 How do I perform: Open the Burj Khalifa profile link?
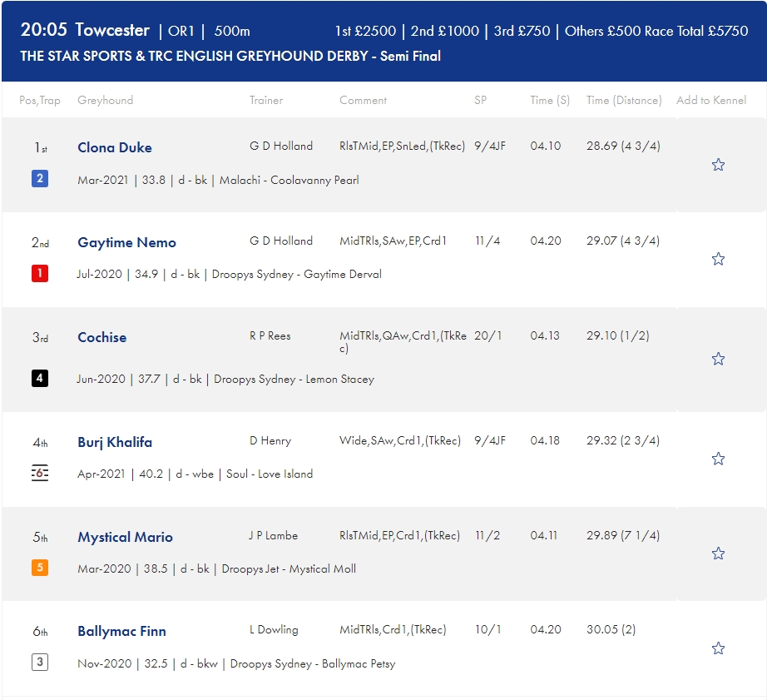pos(115,442)
